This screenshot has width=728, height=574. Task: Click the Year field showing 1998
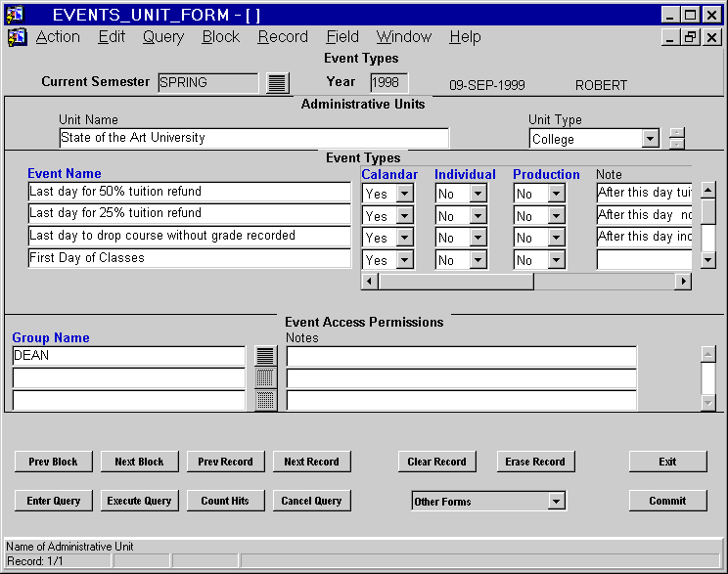[x=389, y=83]
